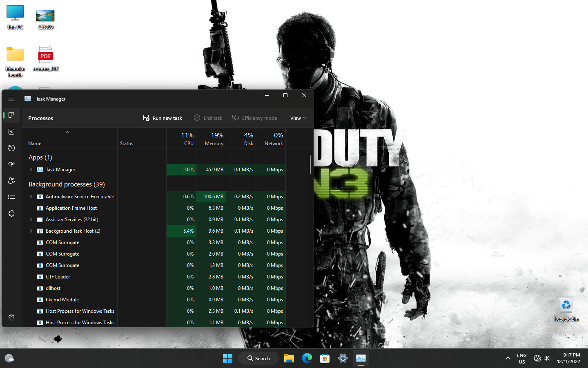The width and height of the screenshot is (588, 368).
Task: Open Task Manager hamburger navigation menu
Action: (11, 99)
